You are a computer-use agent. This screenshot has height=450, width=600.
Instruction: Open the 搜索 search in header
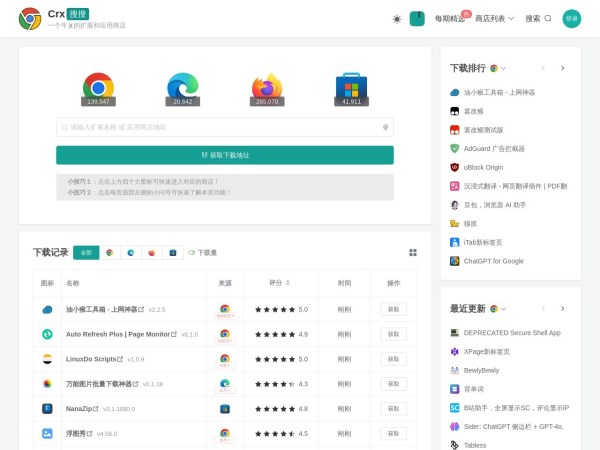(538, 18)
